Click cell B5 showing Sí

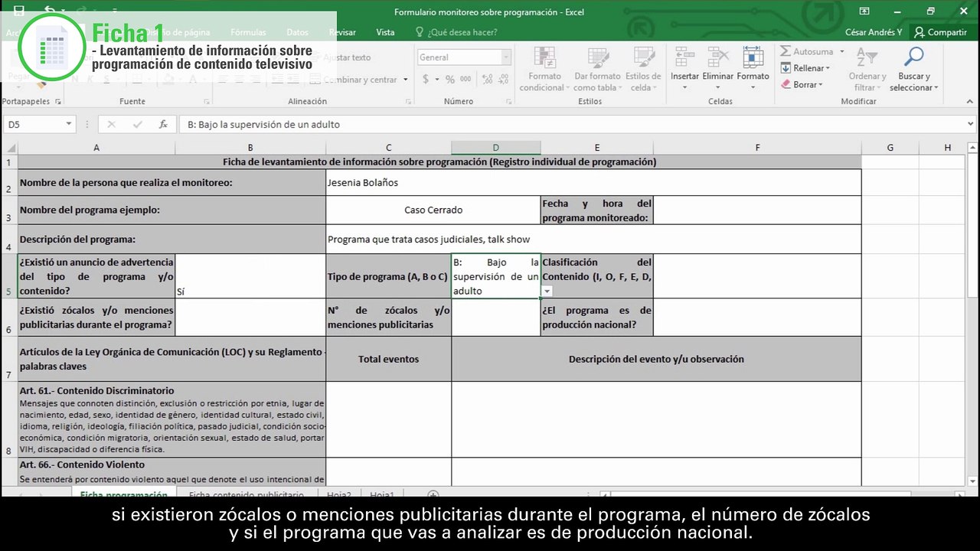coord(250,276)
